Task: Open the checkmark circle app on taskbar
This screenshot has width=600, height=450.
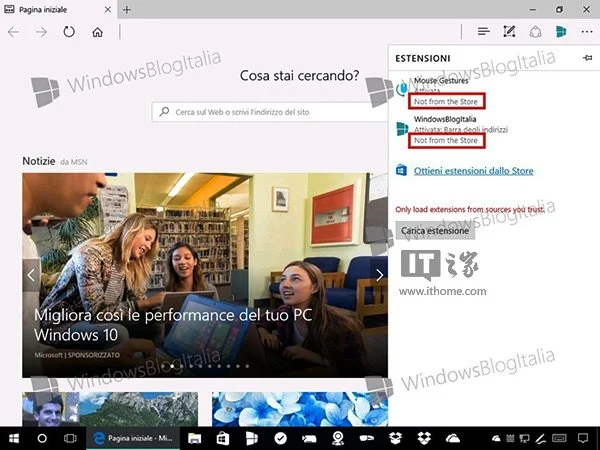Action: 280,438
